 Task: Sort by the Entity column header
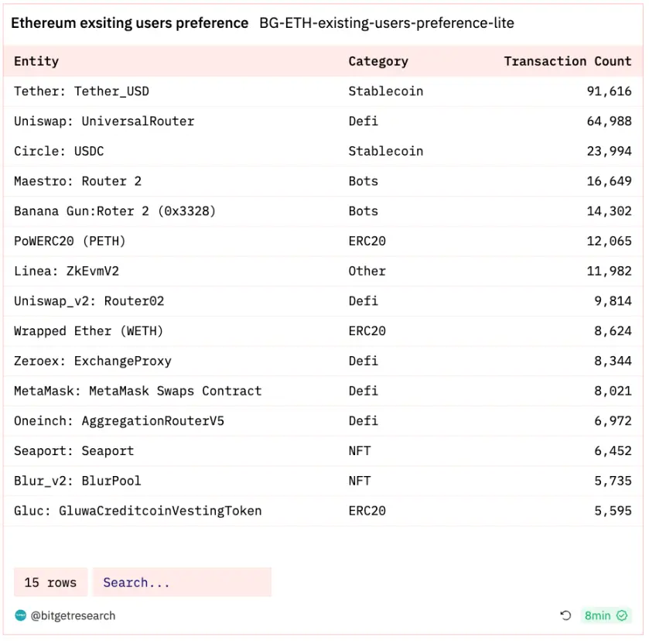[x=36, y=61]
